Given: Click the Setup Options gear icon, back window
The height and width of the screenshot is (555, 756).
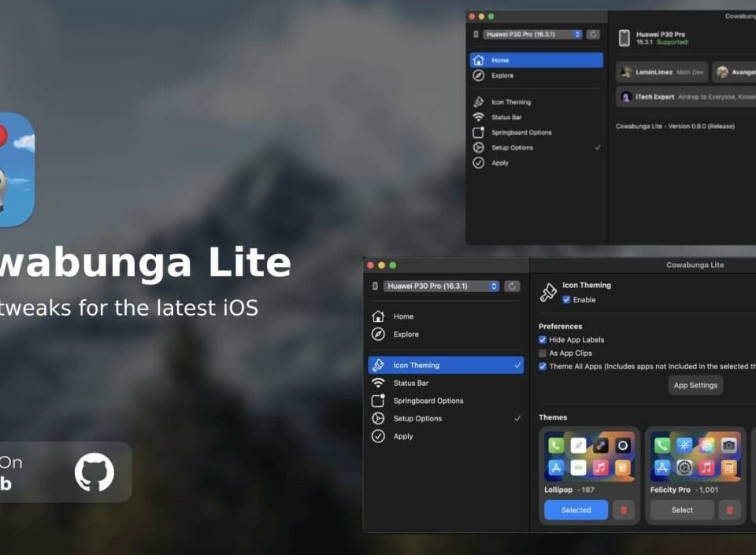Looking at the screenshot, I should [x=478, y=147].
